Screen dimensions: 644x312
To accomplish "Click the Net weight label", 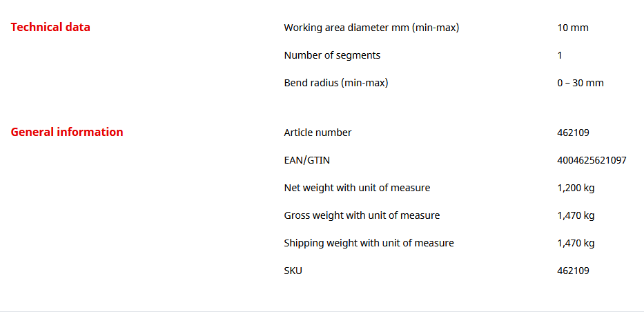I will point(357,188).
